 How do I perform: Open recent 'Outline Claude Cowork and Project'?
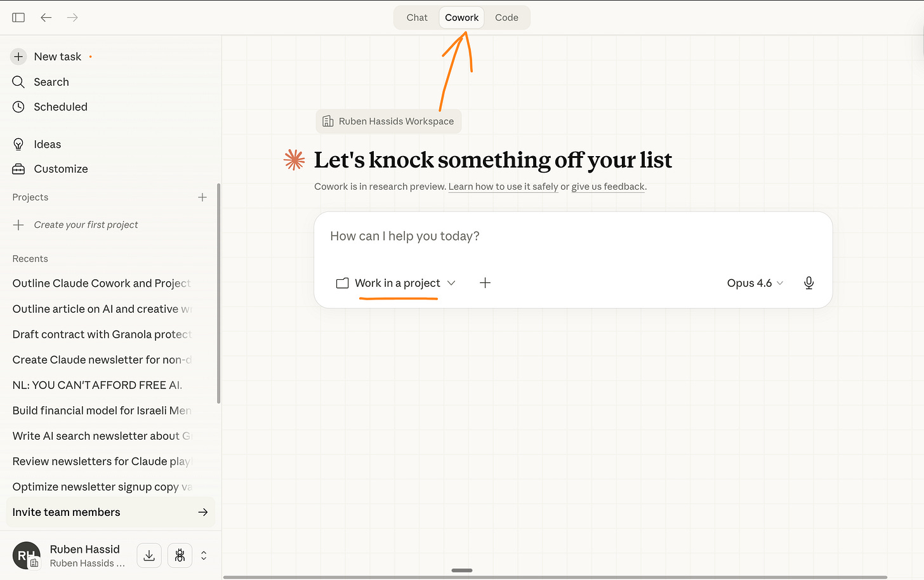102,283
